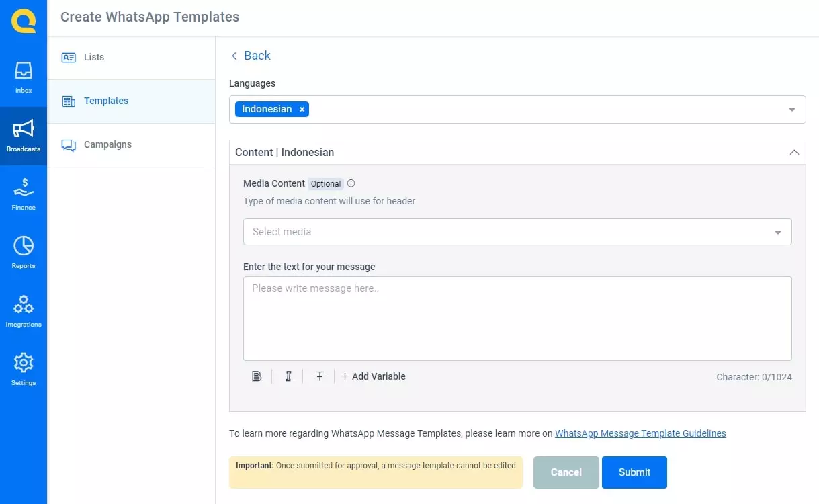Open the Inbox section
Image resolution: width=819 pixels, height=504 pixels.
(x=24, y=77)
